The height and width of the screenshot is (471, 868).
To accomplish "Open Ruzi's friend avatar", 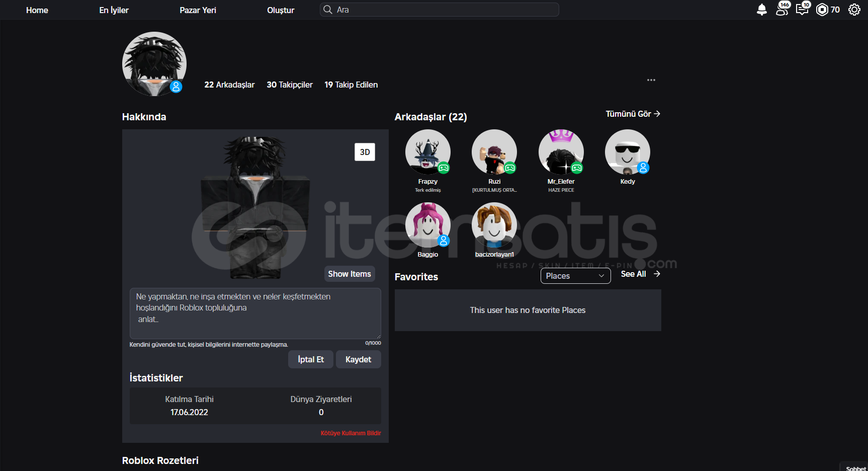I will click(494, 152).
